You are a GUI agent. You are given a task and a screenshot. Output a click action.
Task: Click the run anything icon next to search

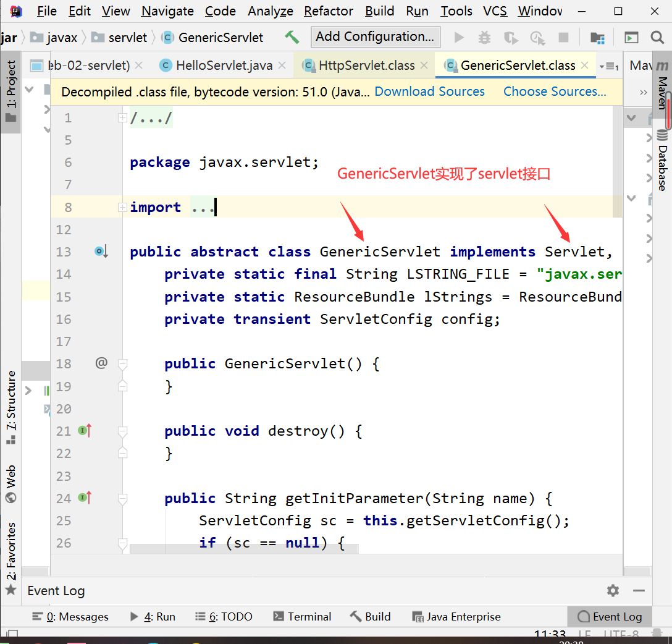631,38
